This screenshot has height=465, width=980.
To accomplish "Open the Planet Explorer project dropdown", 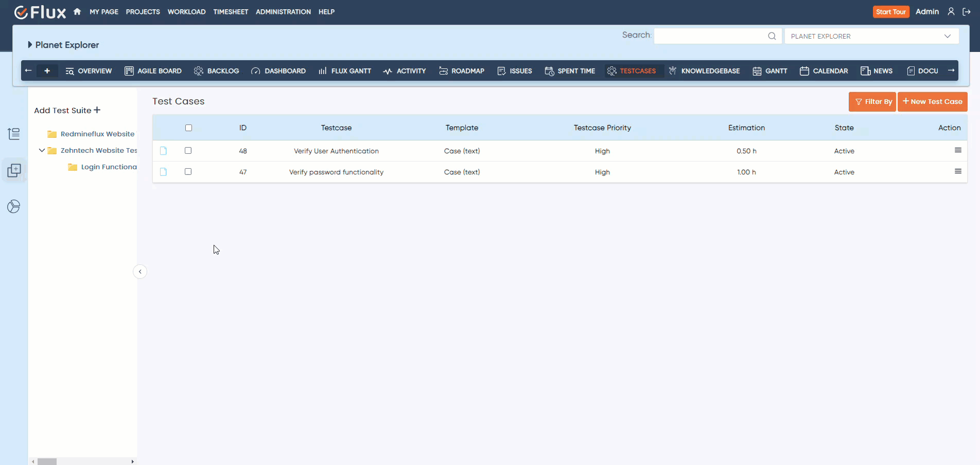I will click(871, 36).
